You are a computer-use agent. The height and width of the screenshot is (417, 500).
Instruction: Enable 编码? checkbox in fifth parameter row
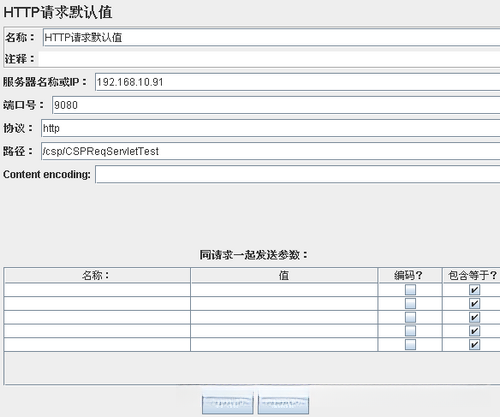(x=410, y=344)
